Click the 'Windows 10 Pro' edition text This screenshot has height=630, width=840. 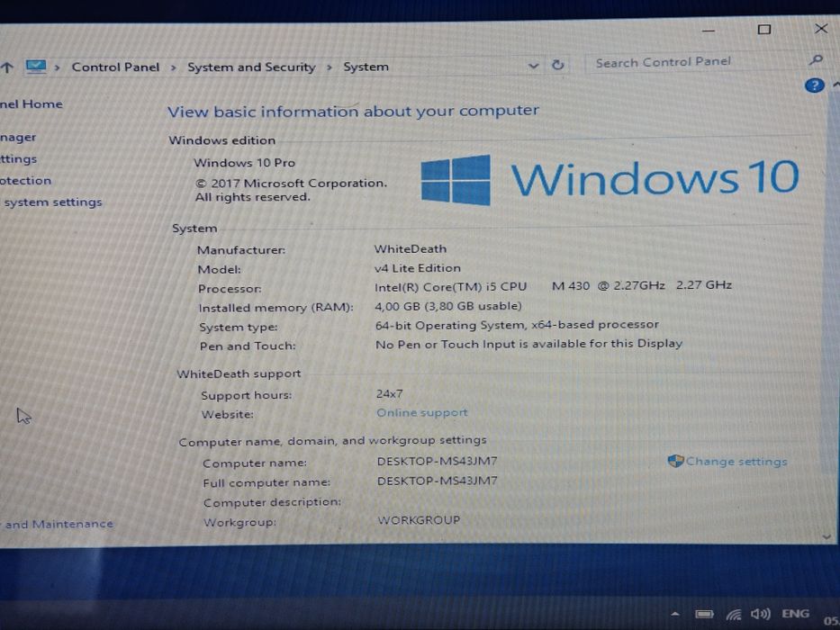tap(244, 163)
